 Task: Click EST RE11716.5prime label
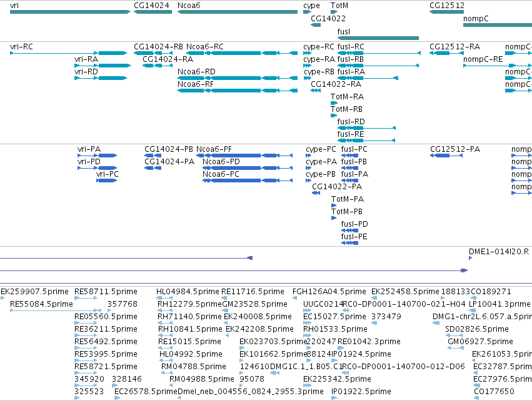tap(253, 292)
